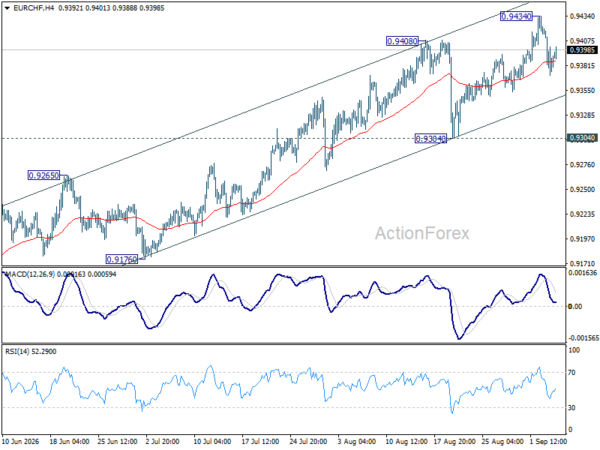Click the 10 Jun 2026 date label
This screenshot has width=600, height=450.
tap(21, 441)
